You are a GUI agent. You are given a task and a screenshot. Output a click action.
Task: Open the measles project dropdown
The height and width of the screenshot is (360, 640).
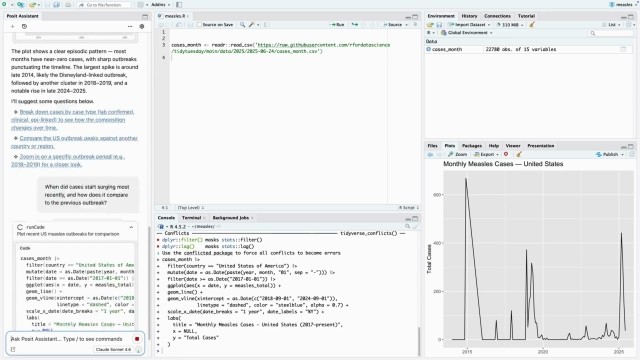(623, 4)
